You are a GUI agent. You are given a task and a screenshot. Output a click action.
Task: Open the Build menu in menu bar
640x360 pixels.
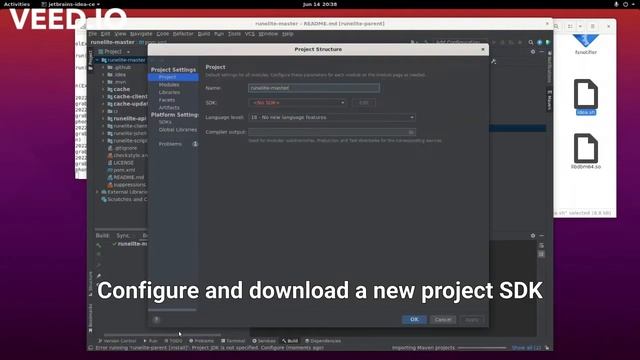(x=204, y=33)
